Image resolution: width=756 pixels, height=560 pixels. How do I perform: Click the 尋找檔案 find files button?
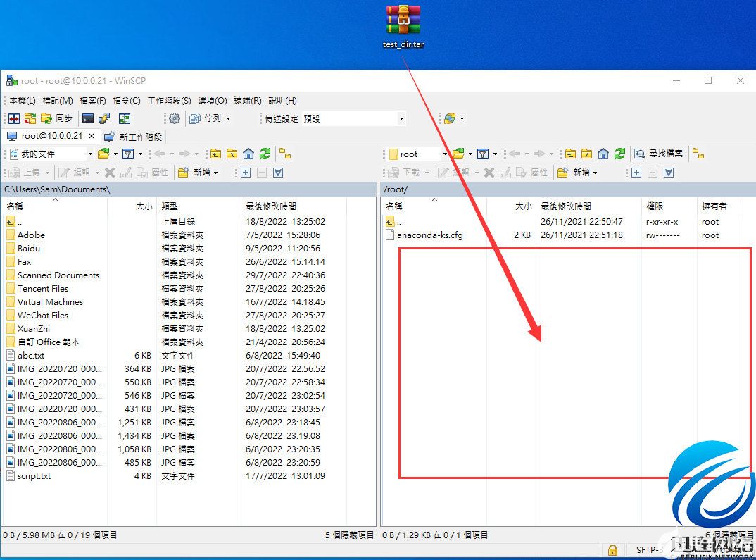coord(659,154)
